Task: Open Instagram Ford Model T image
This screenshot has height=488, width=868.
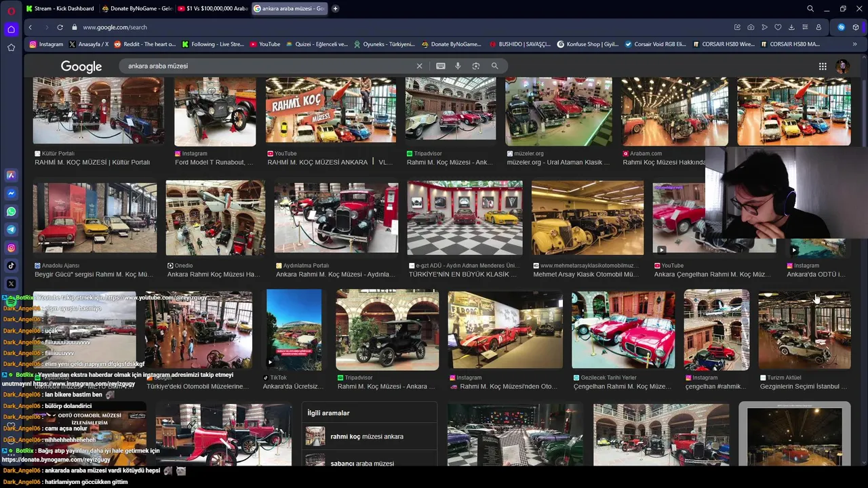Action: [215, 111]
